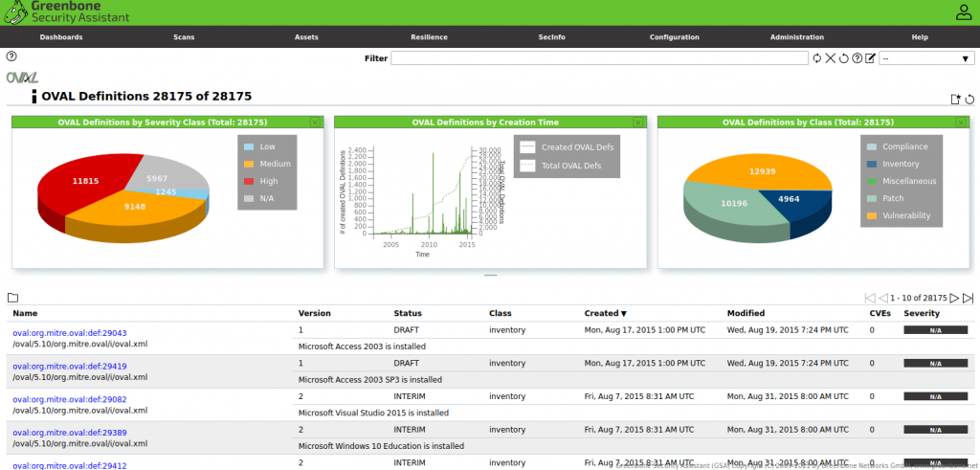Click the update filter refresh icon
Image resolution: width=980 pixels, height=470 pixels.
point(816,58)
